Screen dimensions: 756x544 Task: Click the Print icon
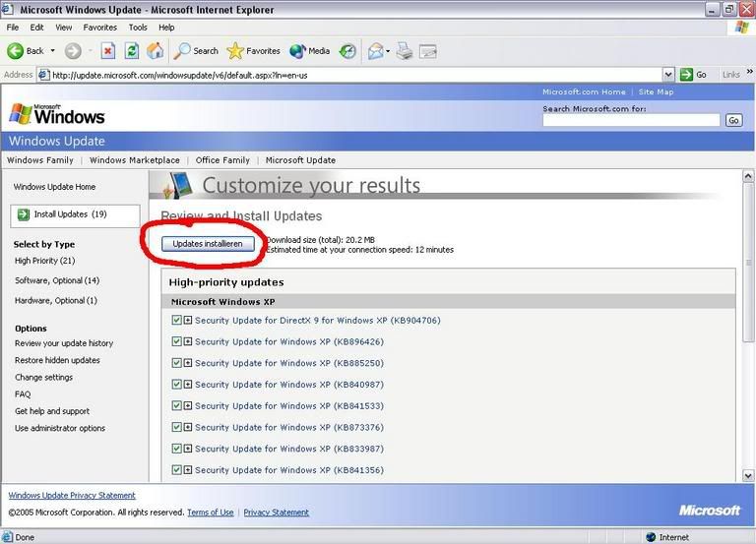(405, 50)
